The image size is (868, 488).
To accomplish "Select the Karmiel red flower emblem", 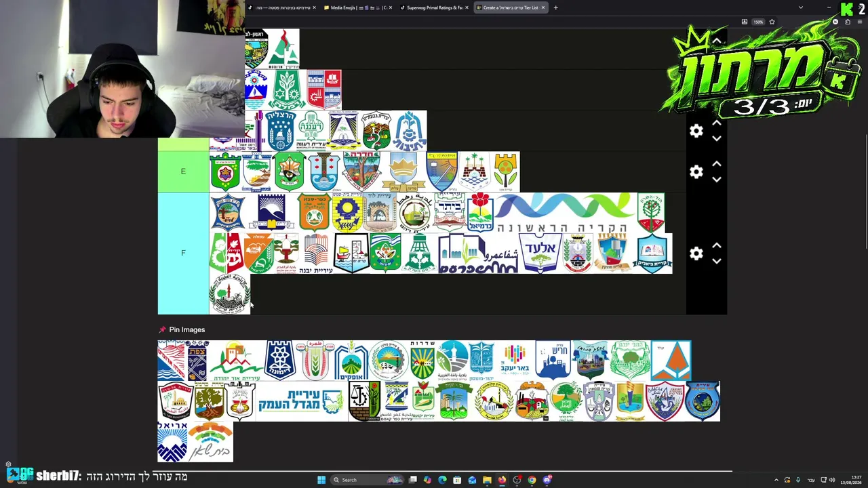I will click(480, 212).
